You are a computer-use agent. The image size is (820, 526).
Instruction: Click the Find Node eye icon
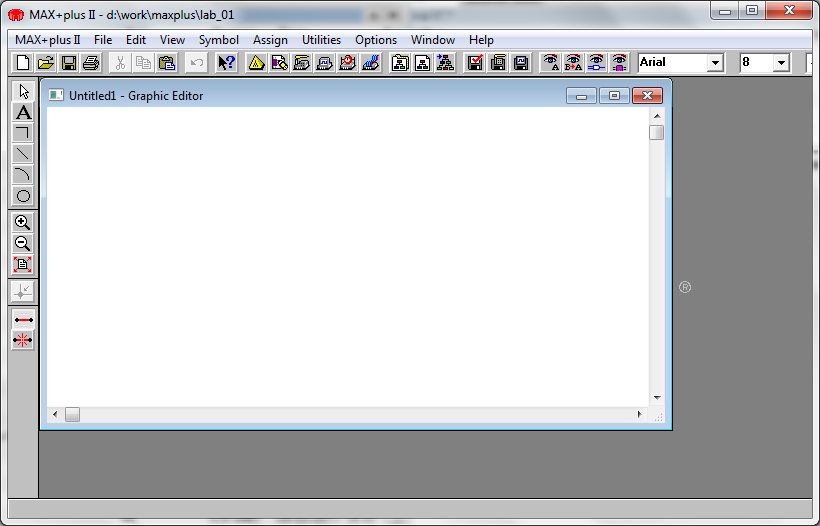[x=596, y=63]
